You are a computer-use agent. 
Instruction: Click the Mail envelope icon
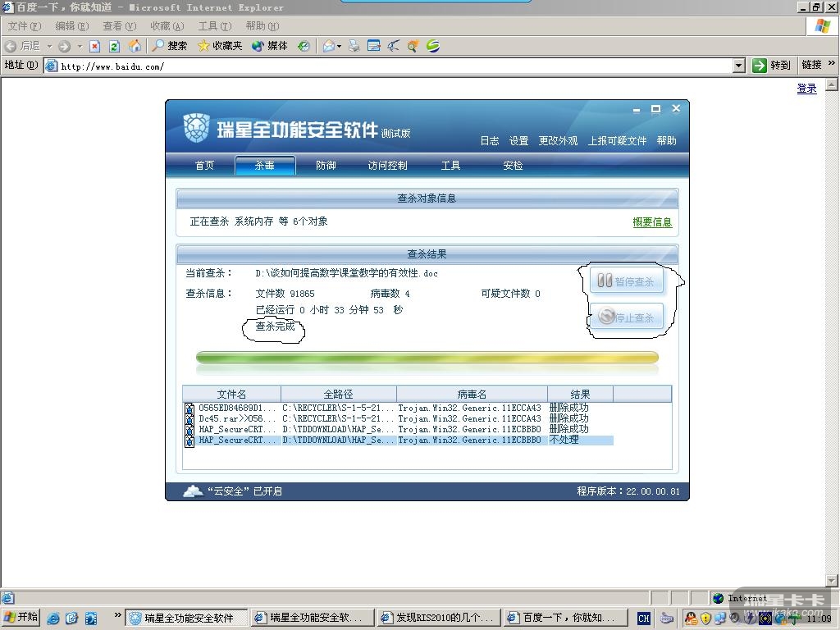[328, 46]
